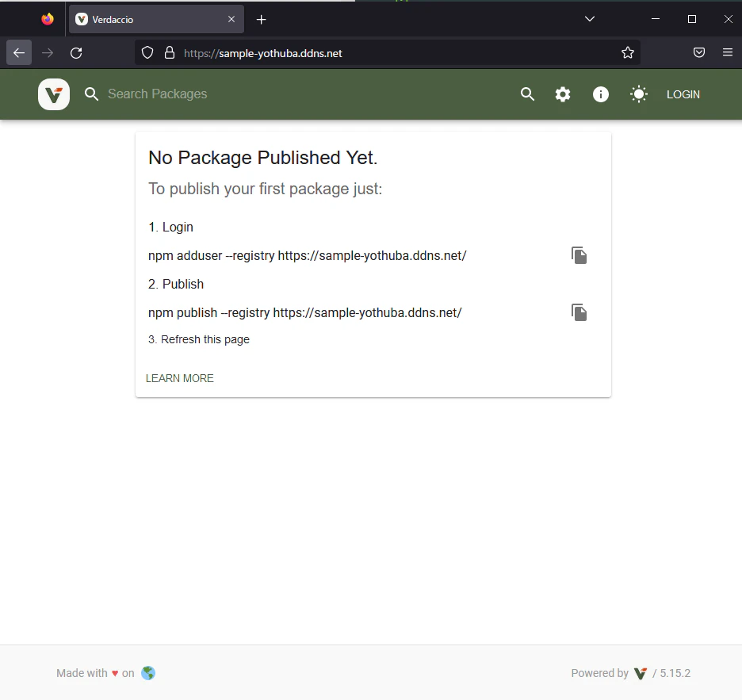Click the "3. Refresh this page" text
This screenshot has width=742, height=700.
[199, 339]
